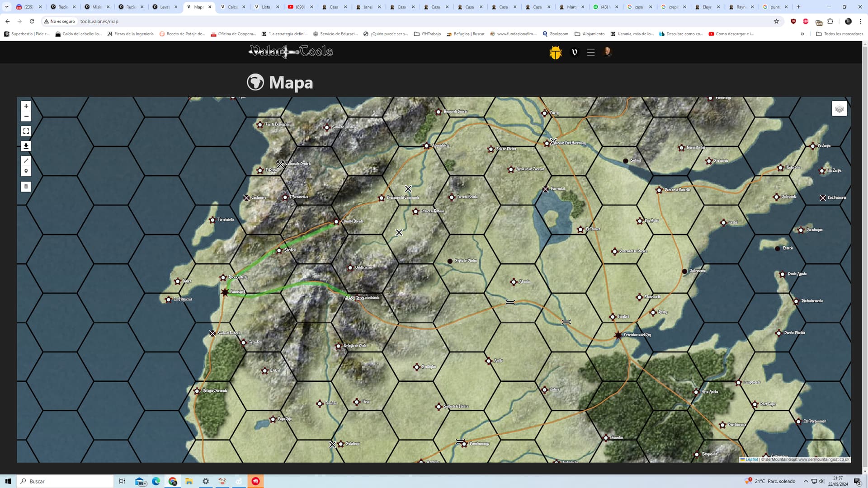
Task: Select the Sarsfield marker
Action: click(x=279, y=250)
